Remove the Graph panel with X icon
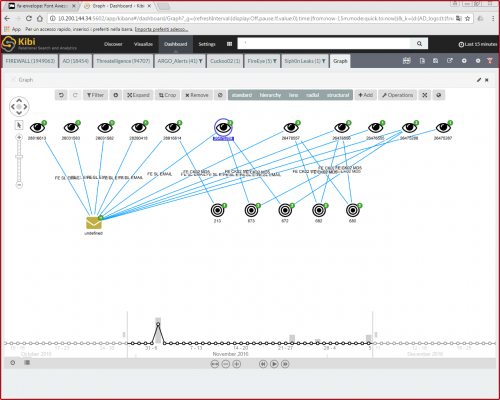The width and height of the screenshot is (500, 400). pos(487,80)
